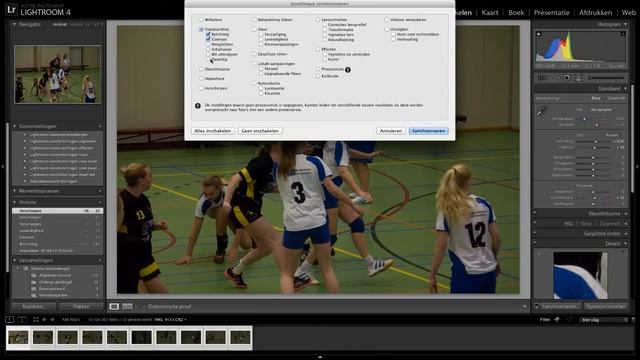Switch treatment to Zwart-wit
This screenshot has width=640, height=360.
tap(616, 98)
